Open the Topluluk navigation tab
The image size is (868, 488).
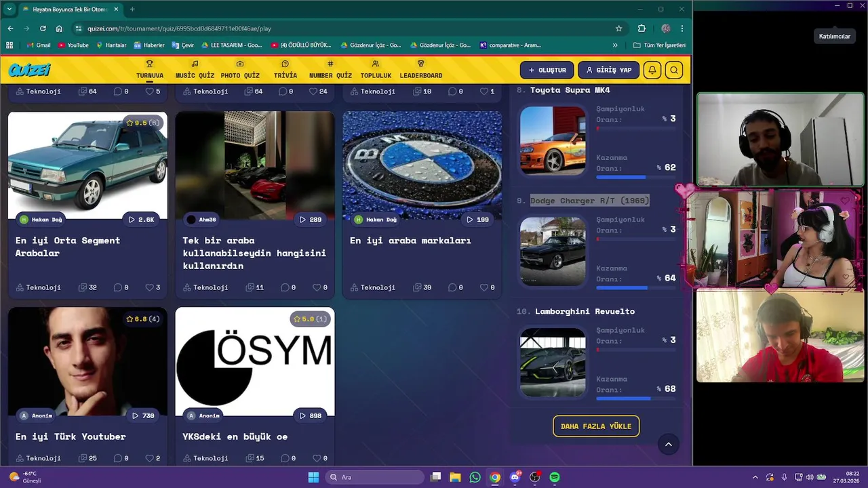[376, 70]
